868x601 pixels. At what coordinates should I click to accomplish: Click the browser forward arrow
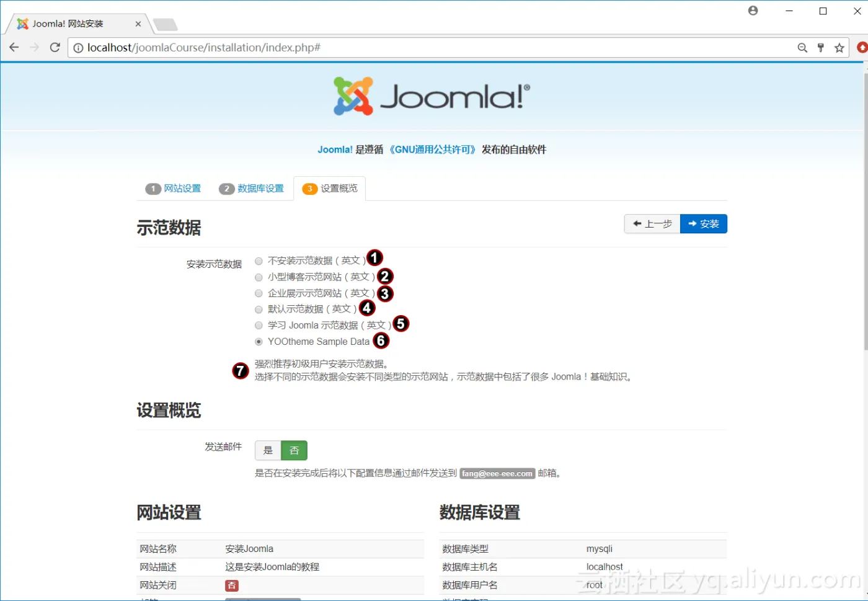click(x=34, y=48)
